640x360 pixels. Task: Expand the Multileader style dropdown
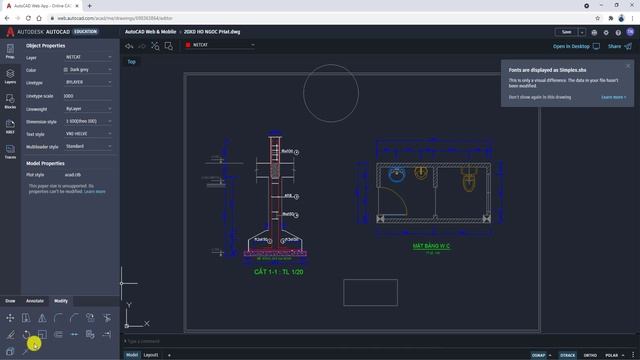coord(88,146)
